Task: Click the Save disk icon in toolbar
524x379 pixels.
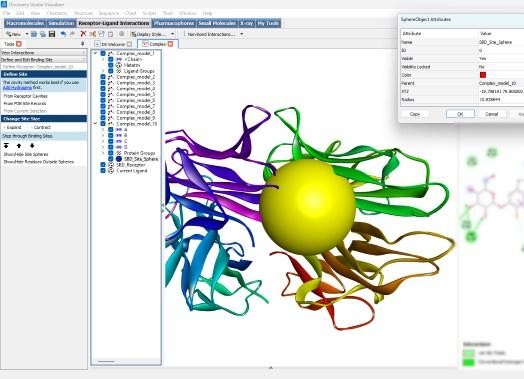Action: 52,34
